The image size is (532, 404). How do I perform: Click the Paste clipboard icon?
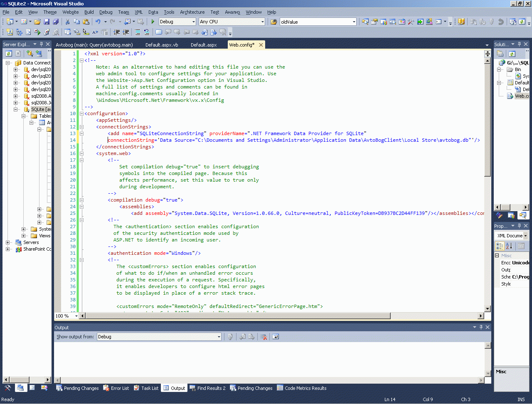(x=86, y=22)
